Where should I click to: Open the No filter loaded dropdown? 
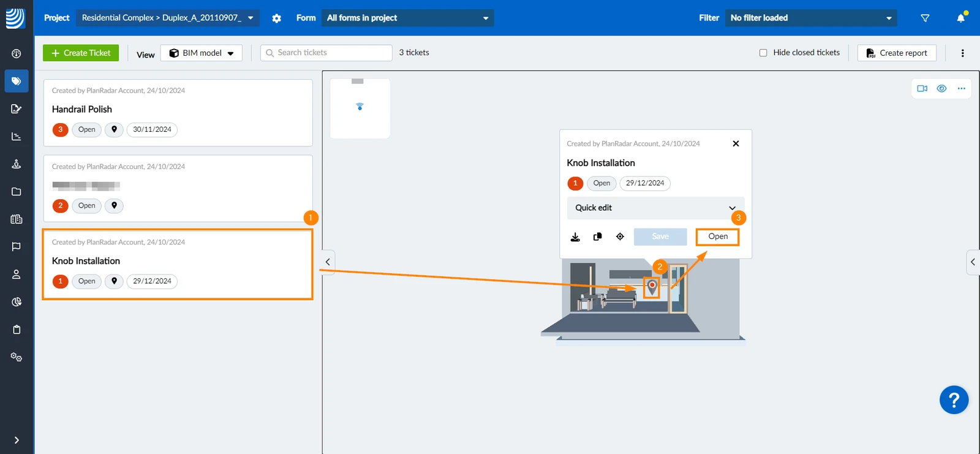(x=811, y=18)
